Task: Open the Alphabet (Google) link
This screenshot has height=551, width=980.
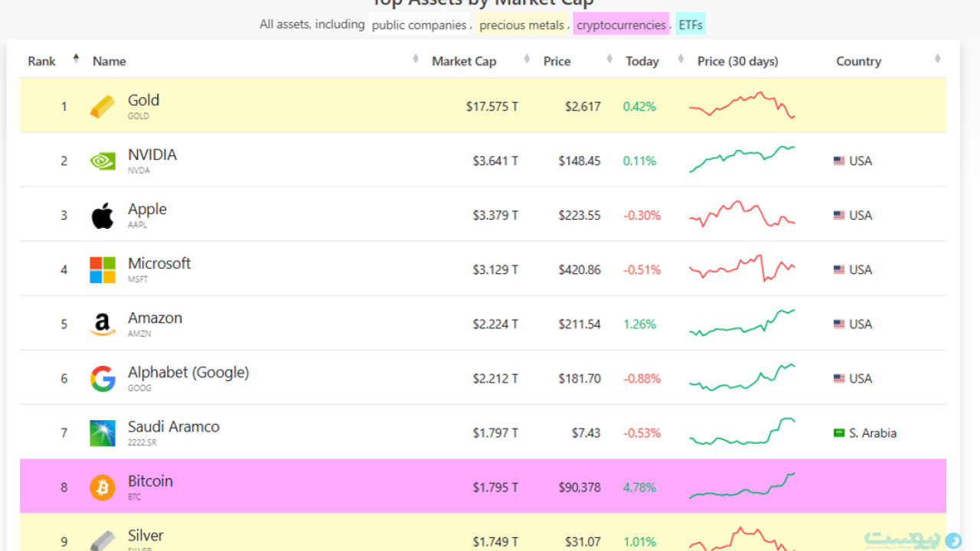Action: [x=188, y=373]
